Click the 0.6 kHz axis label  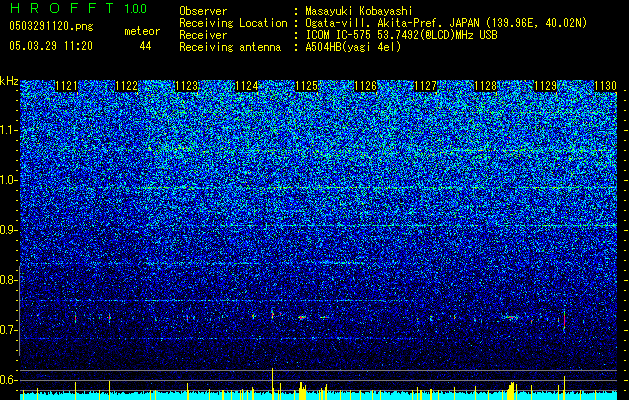(x=7, y=380)
